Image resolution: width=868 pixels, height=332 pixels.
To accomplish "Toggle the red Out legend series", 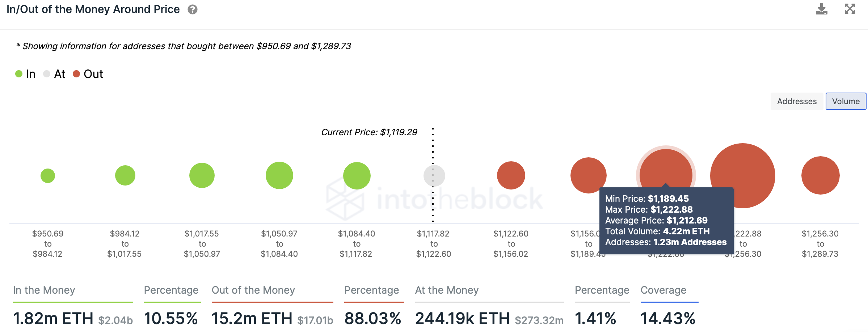I will 88,74.
